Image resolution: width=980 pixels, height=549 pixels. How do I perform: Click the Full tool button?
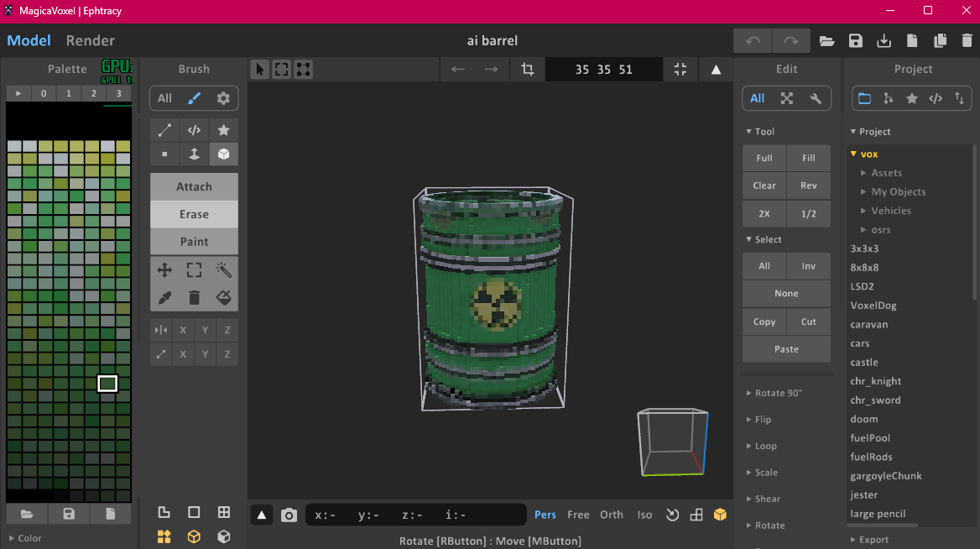(x=764, y=158)
